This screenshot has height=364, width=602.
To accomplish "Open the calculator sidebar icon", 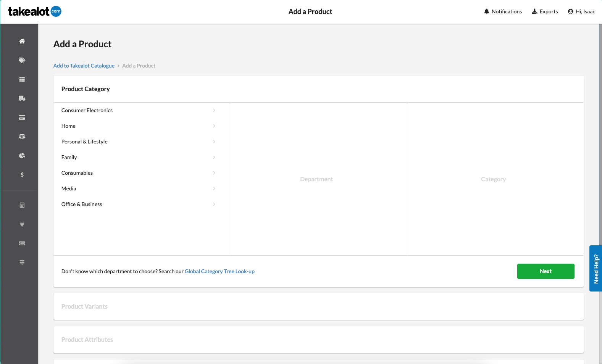I will pos(22,205).
